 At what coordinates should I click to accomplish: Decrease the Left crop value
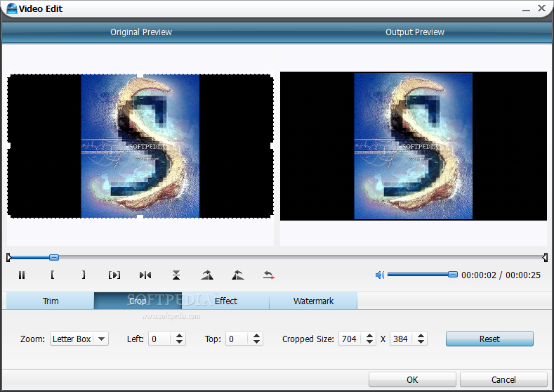[x=179, y=342]
